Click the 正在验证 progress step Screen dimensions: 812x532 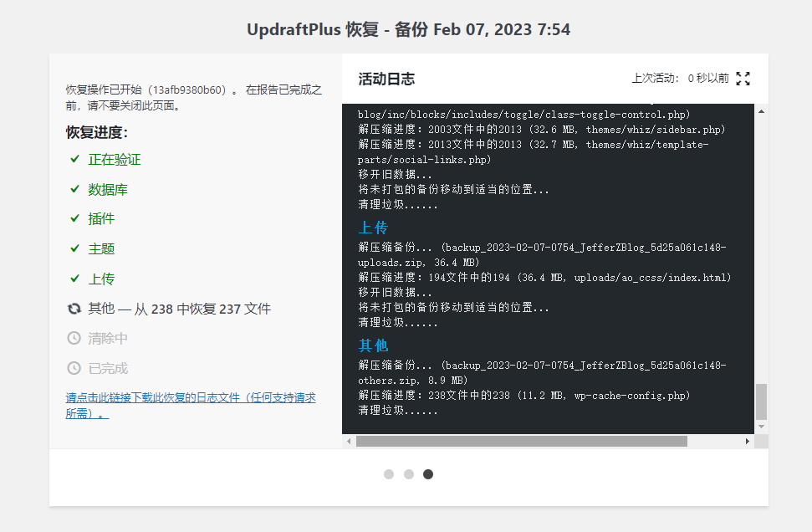click(115, 160)
